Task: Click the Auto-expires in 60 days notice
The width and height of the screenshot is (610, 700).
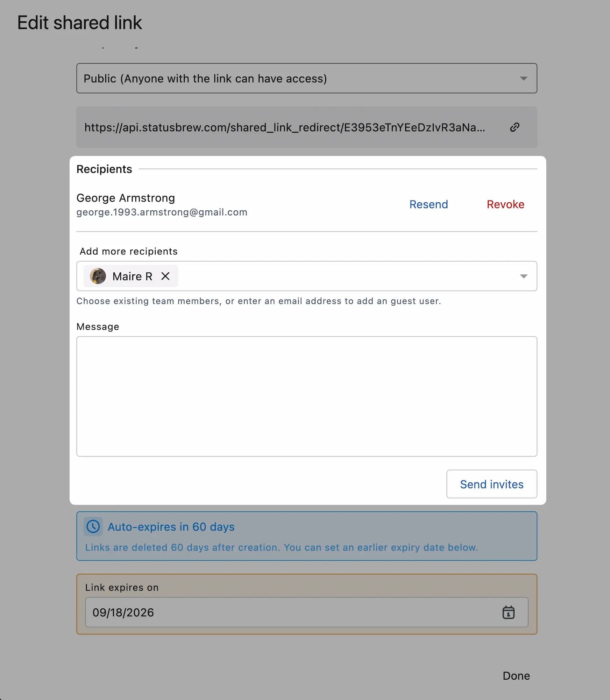Action: point(307,536)
